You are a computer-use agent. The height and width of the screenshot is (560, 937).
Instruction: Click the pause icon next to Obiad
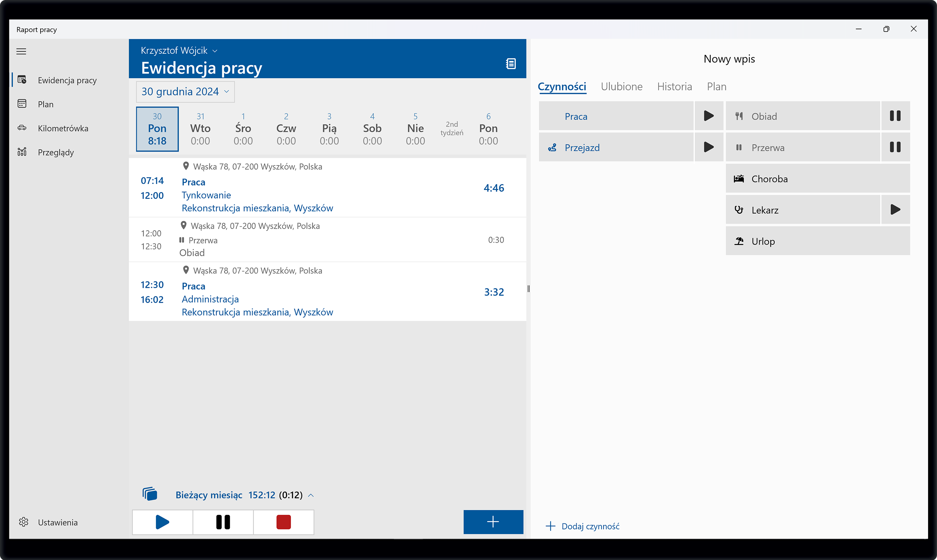895,116
